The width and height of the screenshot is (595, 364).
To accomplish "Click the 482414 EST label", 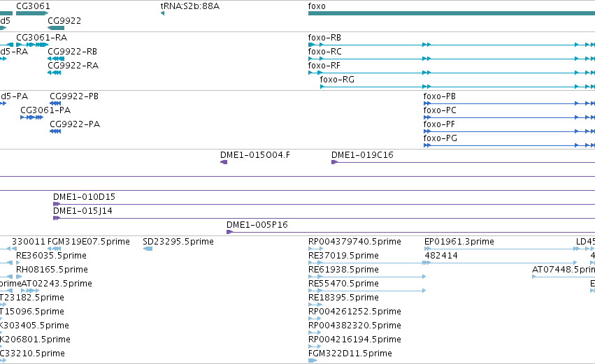I will (441, 256).
